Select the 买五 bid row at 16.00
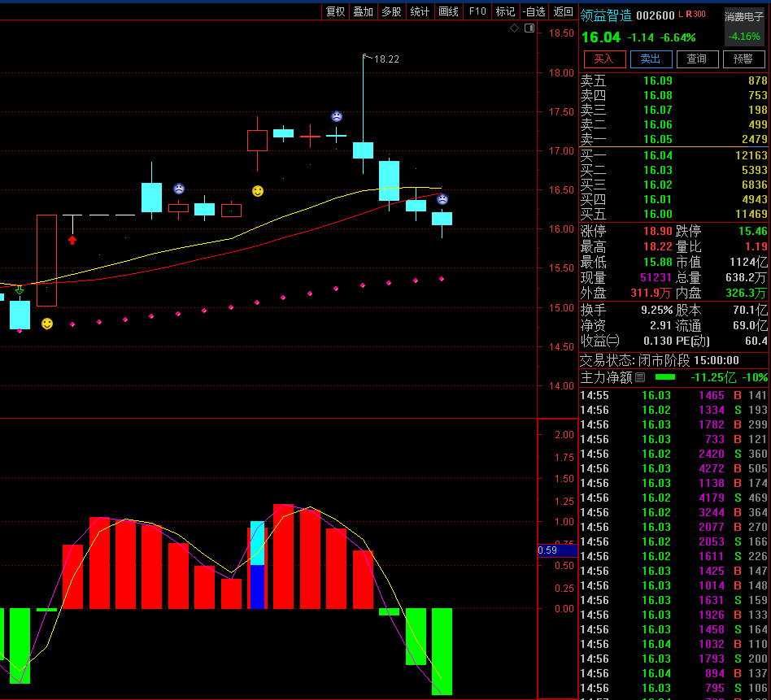The width and height of the screenshot is (771, 700). pyautogui.click(x=673, y=215)
